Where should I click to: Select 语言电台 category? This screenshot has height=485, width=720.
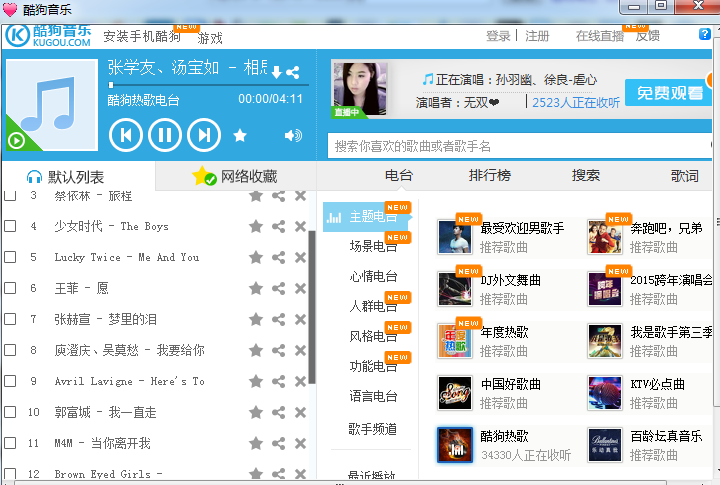[373, 396]
